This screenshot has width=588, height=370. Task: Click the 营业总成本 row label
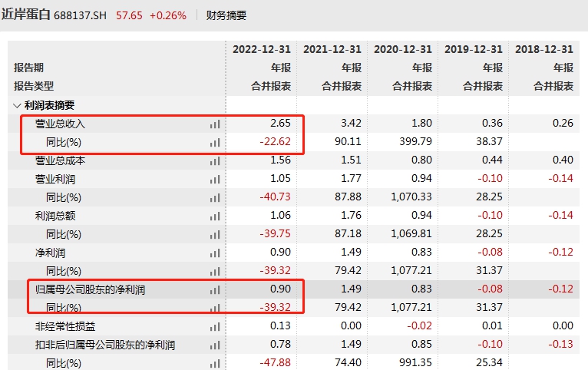click(x=60, y=161)
